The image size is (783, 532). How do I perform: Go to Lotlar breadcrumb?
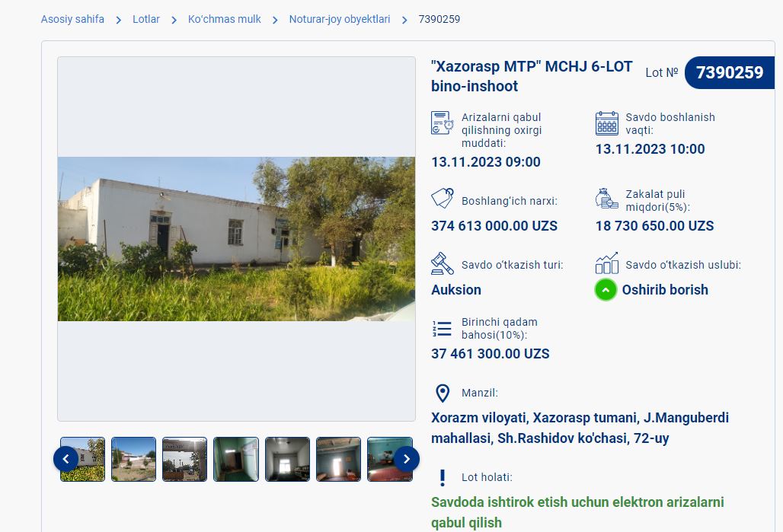click(145, 20)
